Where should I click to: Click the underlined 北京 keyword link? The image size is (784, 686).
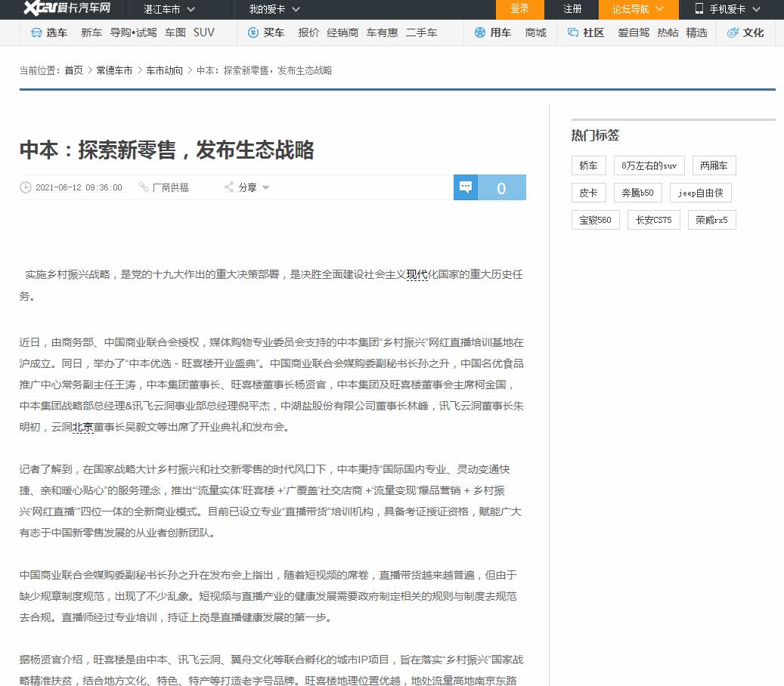tap(83, 427)
